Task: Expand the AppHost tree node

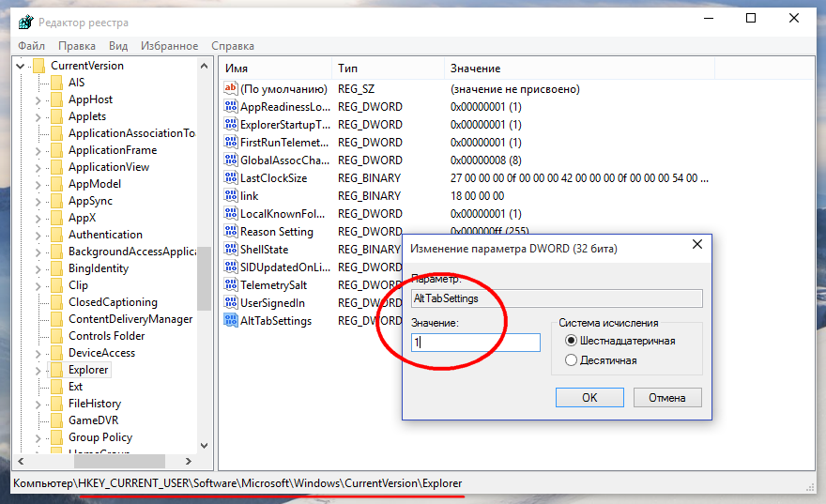Action: click(38, 99)
